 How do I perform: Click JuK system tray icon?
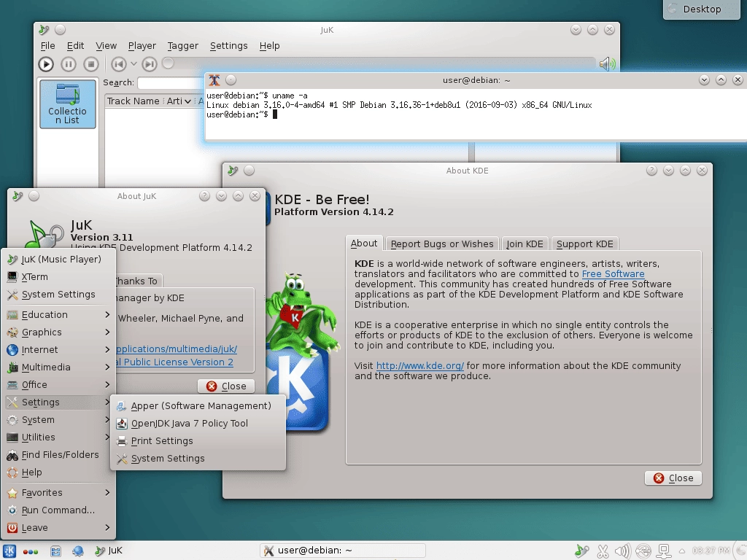[x=581, y=551]
